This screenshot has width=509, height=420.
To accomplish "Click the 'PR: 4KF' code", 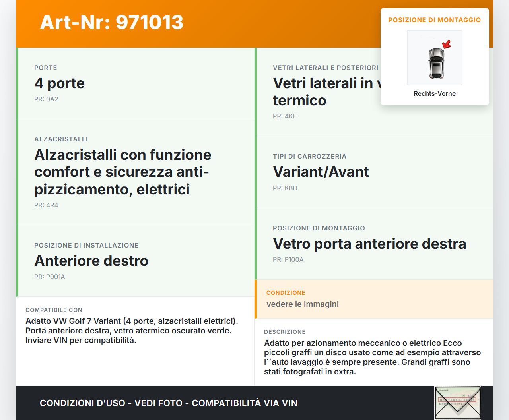I will pyautogui.click(x=285, y=116).
